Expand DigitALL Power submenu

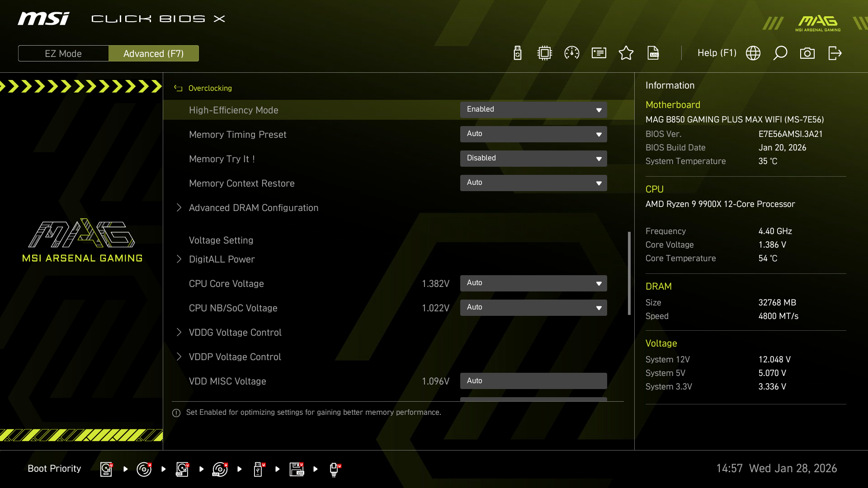click(222, 259)
